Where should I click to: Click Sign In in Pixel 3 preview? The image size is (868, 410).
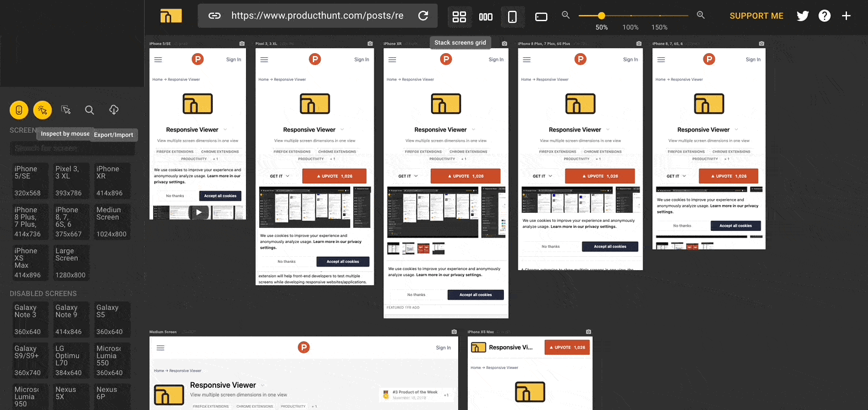click(362, 59)
